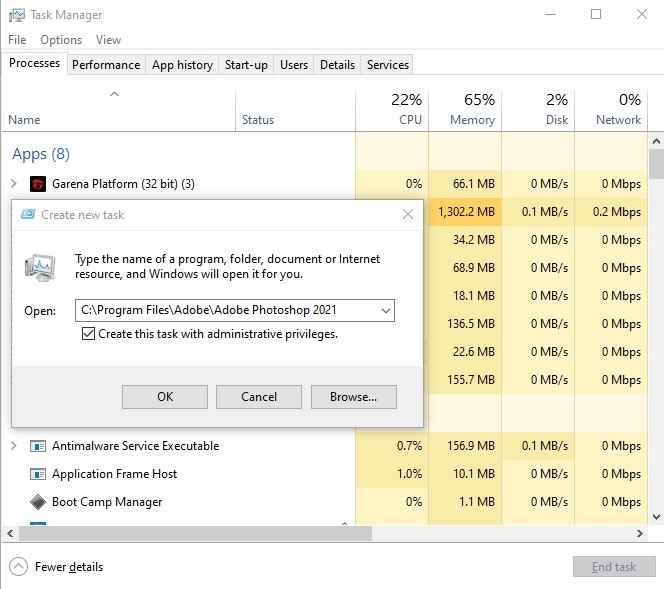Click the Task Manager title bar icon
Image resolution: width=664 pixels, height=589 pixels.
[x=17, y=15]
